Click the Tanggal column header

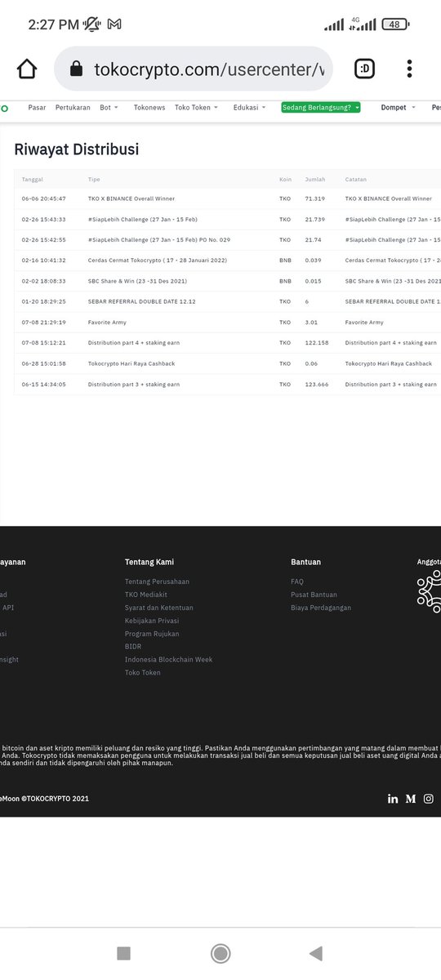click(x=33, y=179)
